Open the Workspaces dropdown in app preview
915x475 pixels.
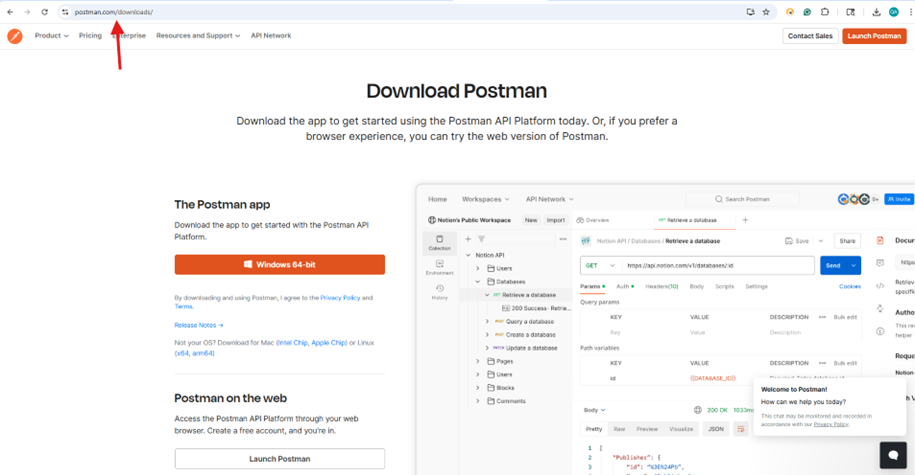[x=486, y=199]
